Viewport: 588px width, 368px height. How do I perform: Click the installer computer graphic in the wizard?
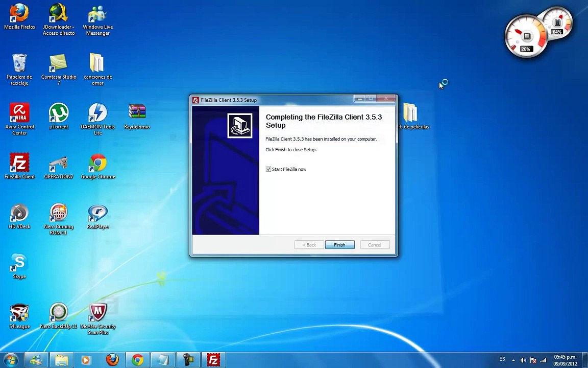pyautogui.click(x=239, y=126)
